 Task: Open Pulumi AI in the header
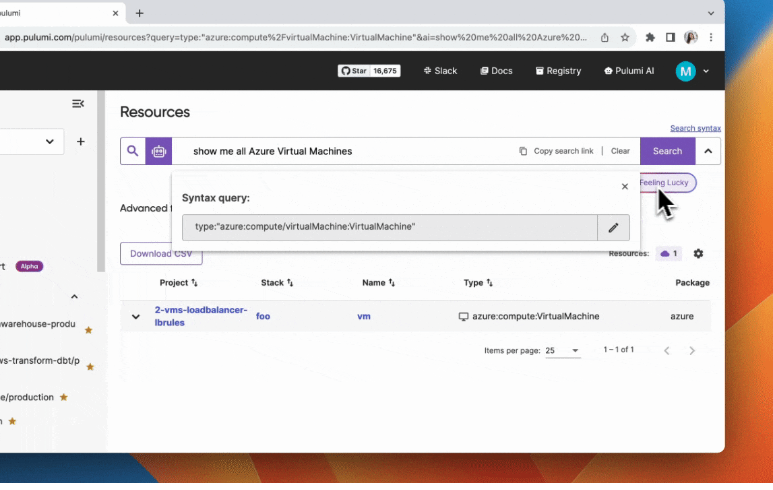[x=629, y=71]
